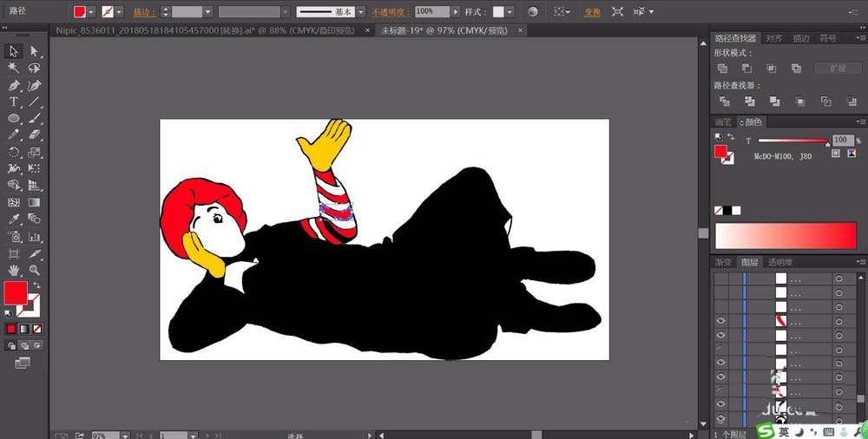Viewport: 868px width, 439px height.
Task: Select the Pen tool in toolbox
Action: pyautogui.click(x=13, y=85)
